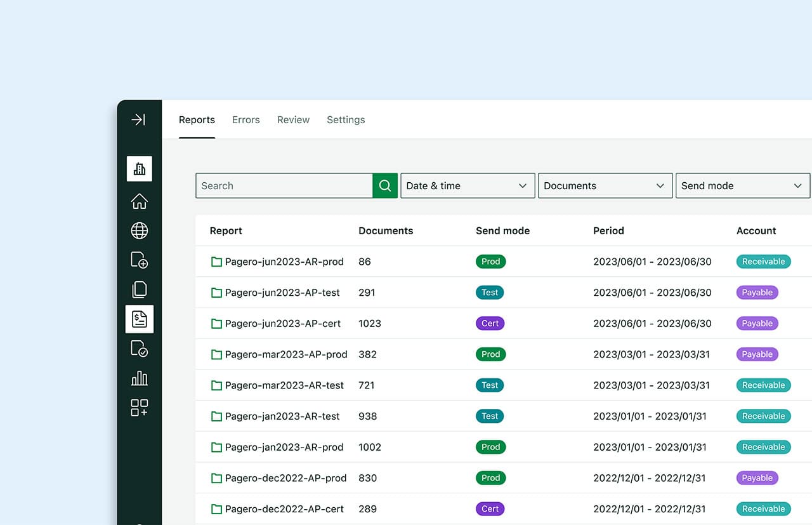Click the Send mode column header
The width and height of the screenshot is (812, 525).
tap(502, 230)
